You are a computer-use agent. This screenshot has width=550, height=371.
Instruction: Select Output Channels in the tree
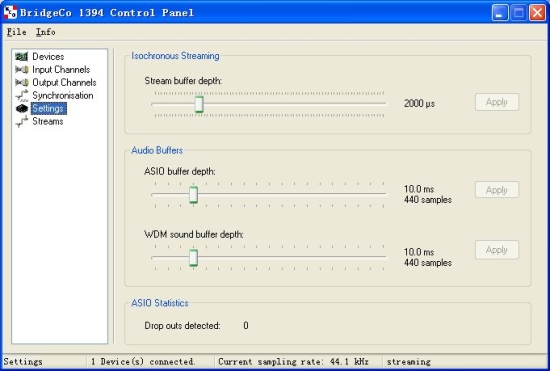[x=64, y=82]
